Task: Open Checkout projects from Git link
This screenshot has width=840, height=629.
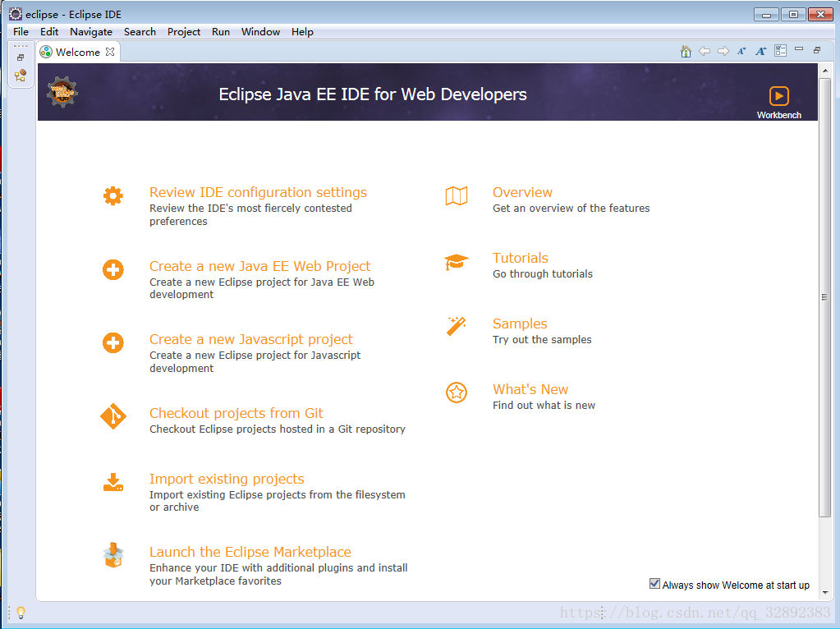Action: click(236, 413)
